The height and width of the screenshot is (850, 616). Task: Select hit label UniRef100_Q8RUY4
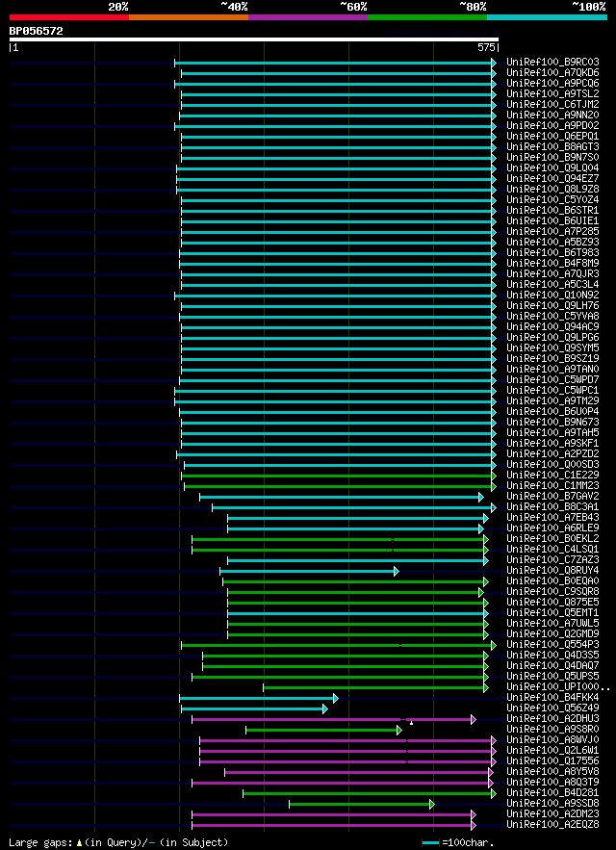[x=552, y=570]
